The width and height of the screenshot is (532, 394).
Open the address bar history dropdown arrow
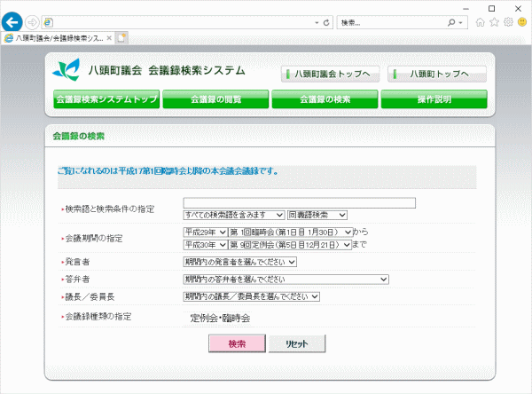click(x=317, y=23)
